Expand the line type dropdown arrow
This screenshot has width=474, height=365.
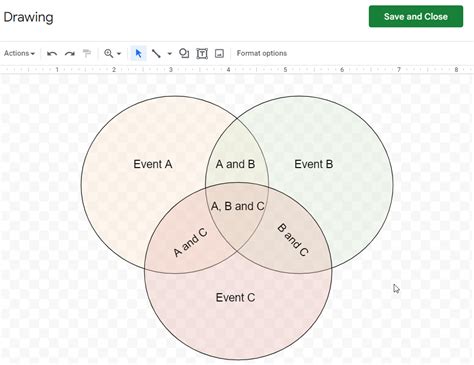coord(169,53)
